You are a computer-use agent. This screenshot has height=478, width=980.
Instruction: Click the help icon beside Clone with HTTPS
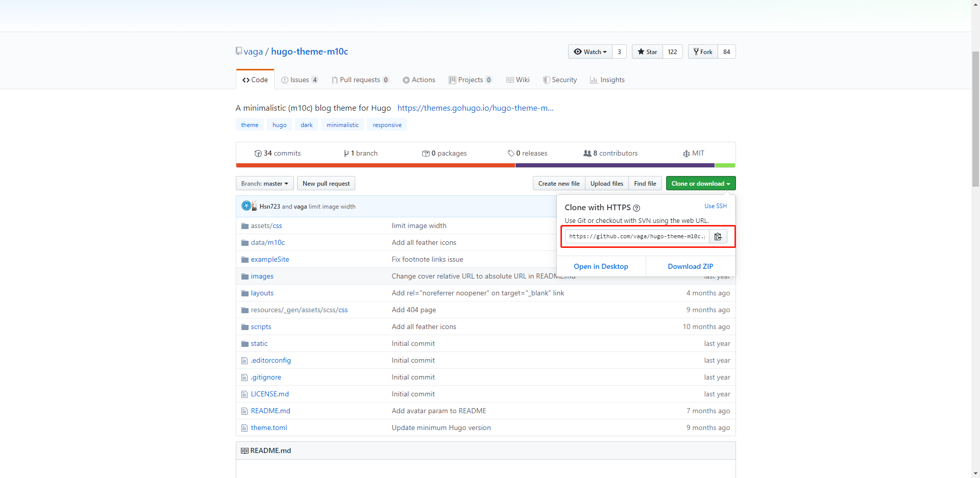636,208
